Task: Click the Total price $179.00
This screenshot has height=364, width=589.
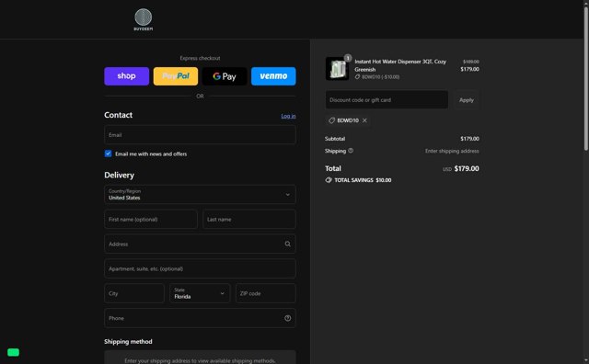Action: [467, 168]
